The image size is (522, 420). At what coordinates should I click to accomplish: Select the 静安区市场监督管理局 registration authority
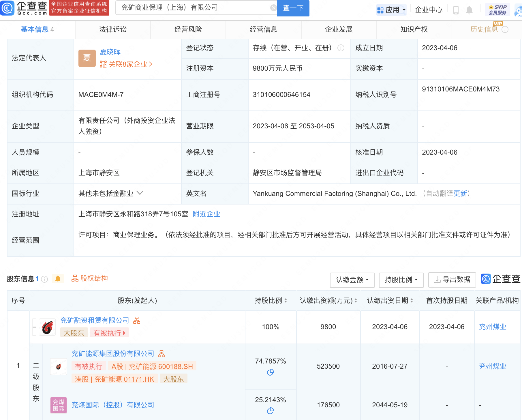tap(287, 173)
